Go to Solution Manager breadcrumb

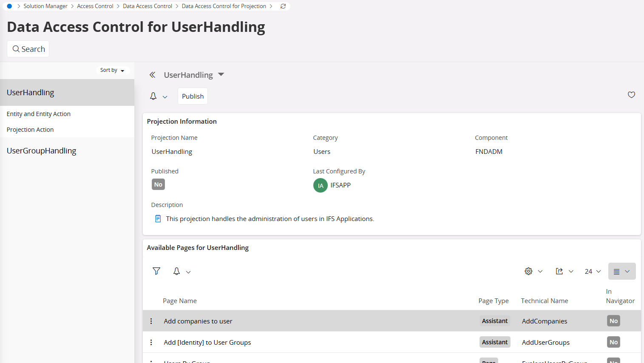[x=45, y=6]
